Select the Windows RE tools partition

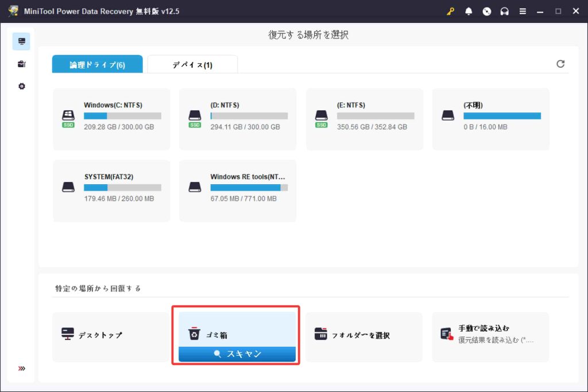click(238, 191)
